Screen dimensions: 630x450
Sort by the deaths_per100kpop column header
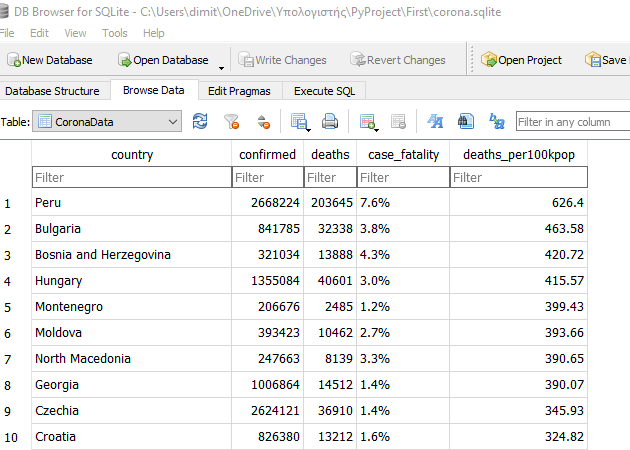(x=519, y=154)
